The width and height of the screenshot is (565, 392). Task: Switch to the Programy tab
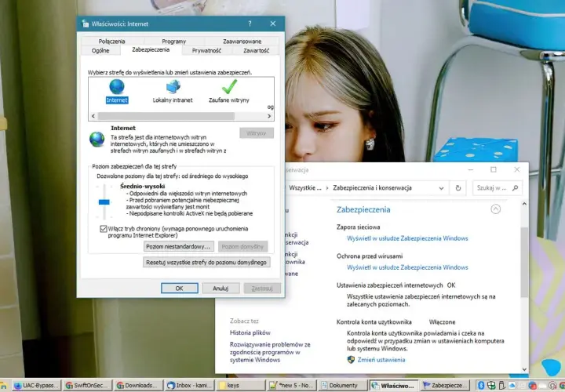(x=174, y=41)
